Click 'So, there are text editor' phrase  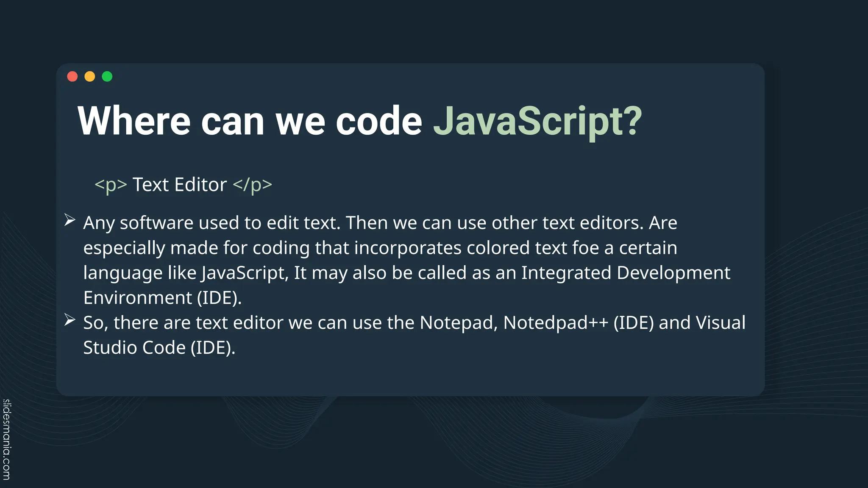click(x=183, y=323)
